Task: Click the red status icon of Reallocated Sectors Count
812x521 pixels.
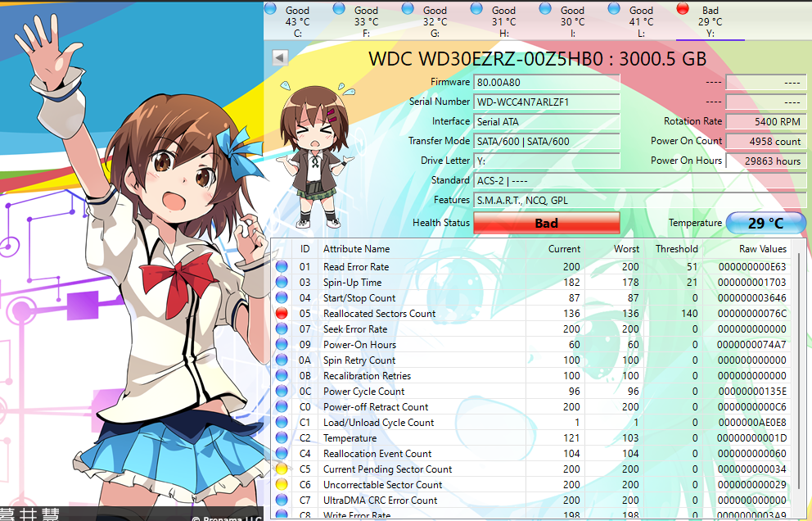Action: click(x=282, y=313)
